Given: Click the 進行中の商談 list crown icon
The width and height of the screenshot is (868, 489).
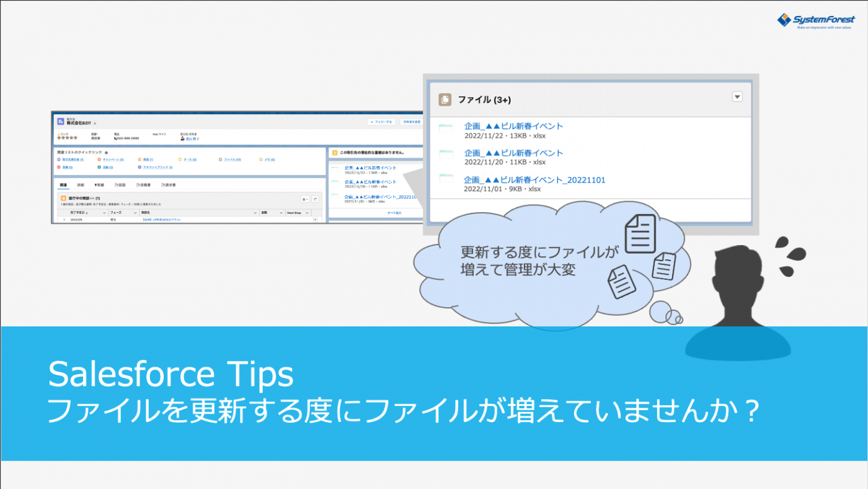Looking at the screenshot, I should pyautogui.click(x=63, y=198).
